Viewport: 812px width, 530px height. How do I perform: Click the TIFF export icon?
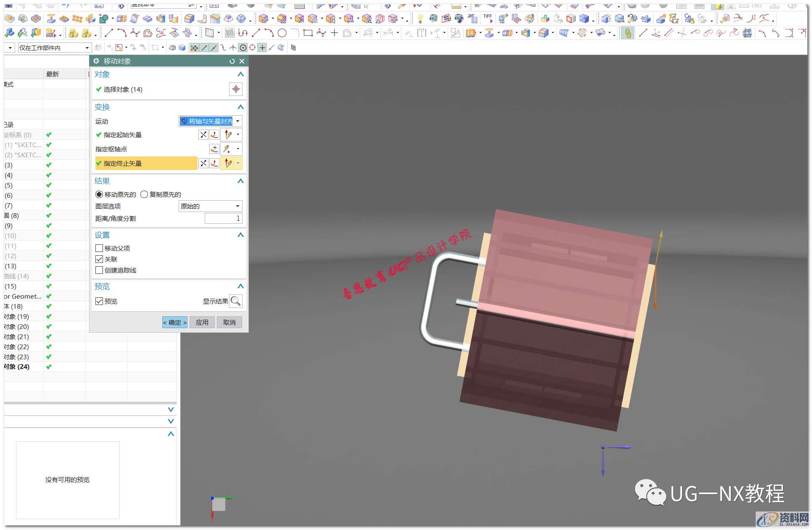pos(488,18)
